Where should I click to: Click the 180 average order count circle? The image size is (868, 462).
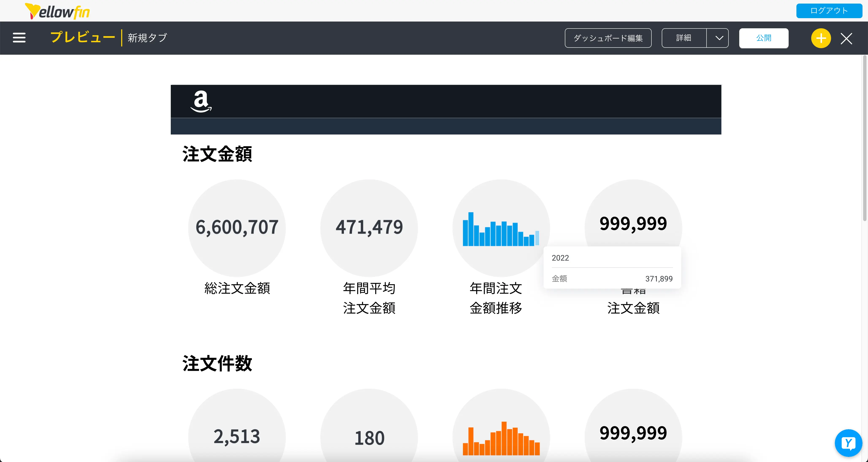coord(369,438)
